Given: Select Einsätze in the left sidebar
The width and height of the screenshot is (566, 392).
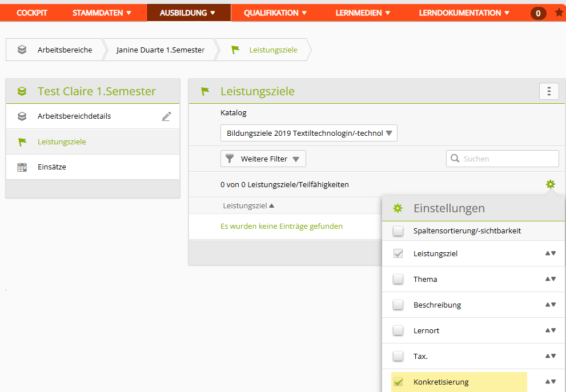Looking at the screenshot, I should (x=93, y=167).
